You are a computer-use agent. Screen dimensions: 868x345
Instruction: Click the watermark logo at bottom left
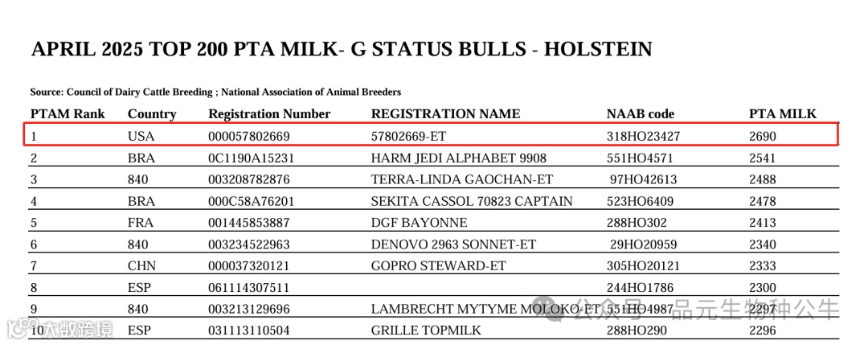[60, 328]
